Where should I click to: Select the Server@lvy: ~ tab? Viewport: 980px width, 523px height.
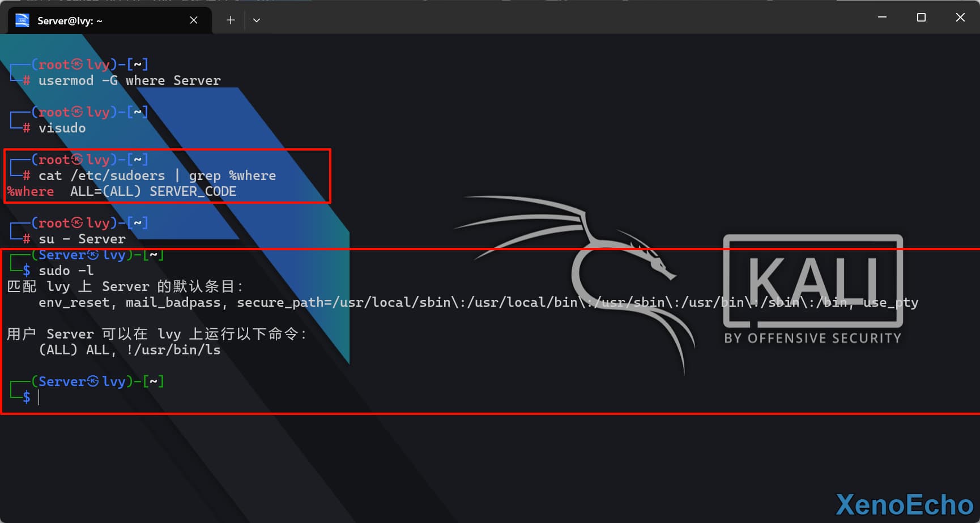[102, 21]
